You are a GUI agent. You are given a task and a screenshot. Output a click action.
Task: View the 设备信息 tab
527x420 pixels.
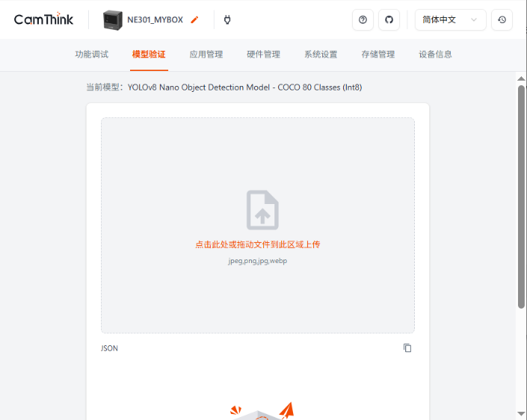coord(435,55)
